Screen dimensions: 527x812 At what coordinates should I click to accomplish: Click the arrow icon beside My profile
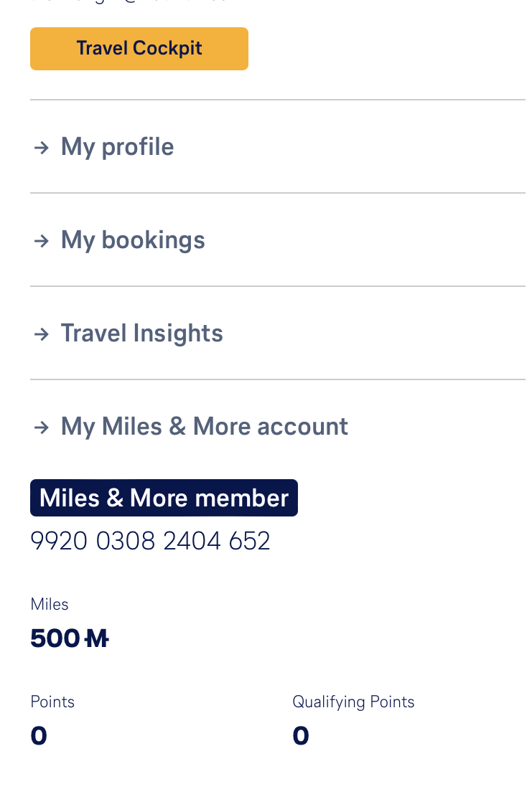42,148
